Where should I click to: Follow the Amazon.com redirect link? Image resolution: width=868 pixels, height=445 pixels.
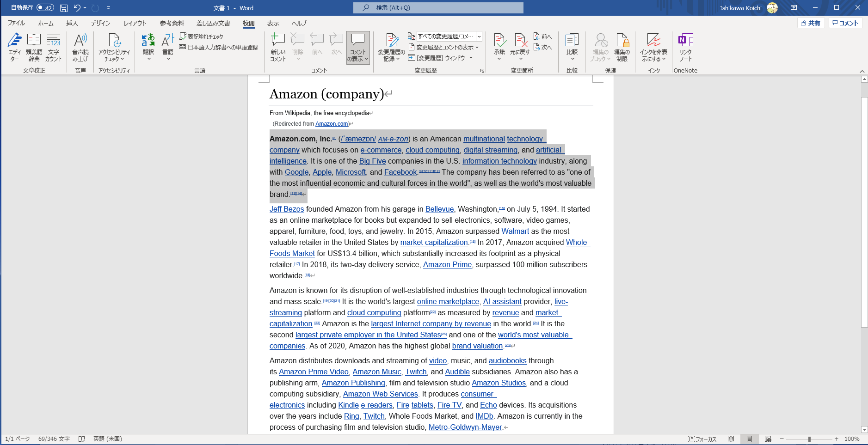(x=332, y=124)
